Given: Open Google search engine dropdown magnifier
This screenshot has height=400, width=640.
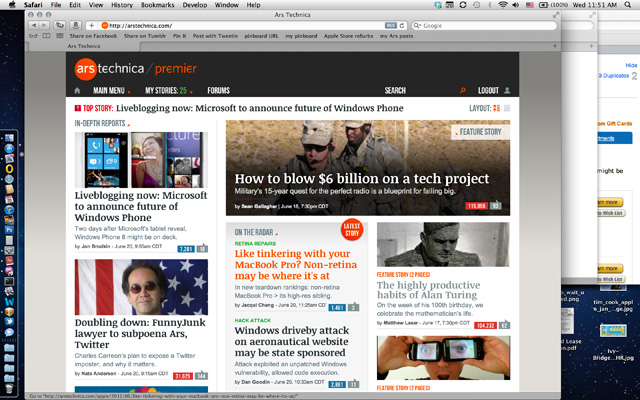Looking at the screenshot, I should click(417, 26).
